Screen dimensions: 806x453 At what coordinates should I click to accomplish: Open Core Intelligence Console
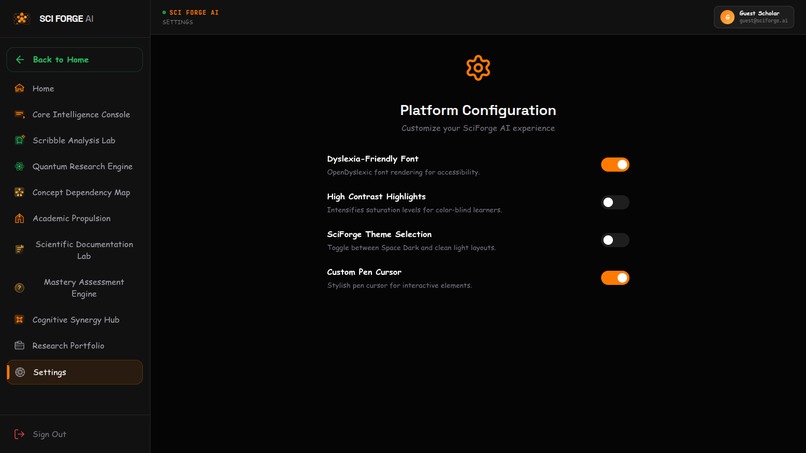pyautogui.click(x=75, y=114)
